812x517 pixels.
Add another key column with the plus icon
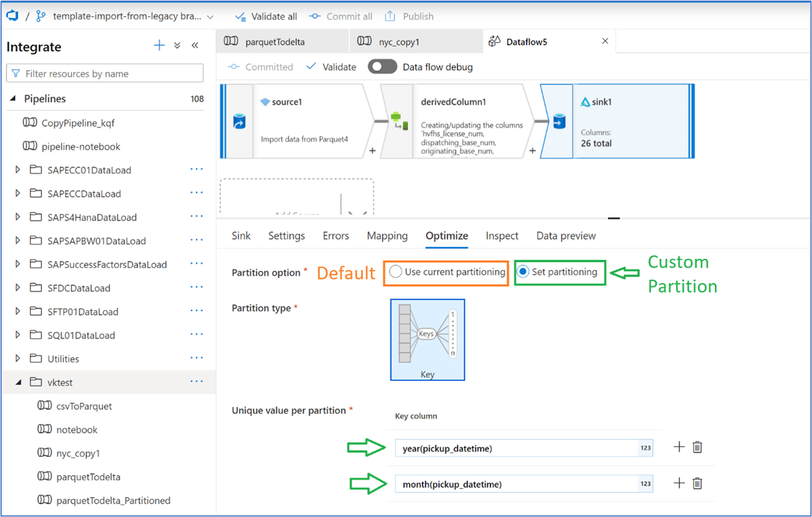680,447
